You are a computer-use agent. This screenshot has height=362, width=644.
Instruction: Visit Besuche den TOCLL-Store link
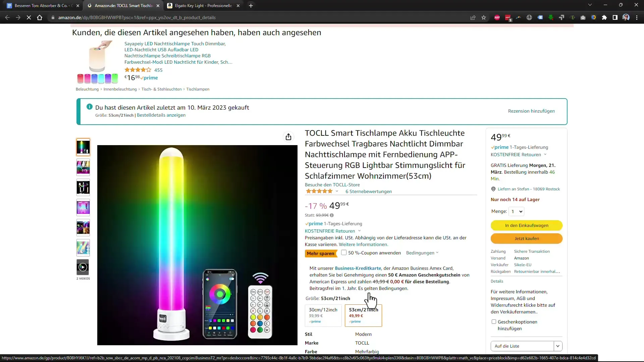332,185
